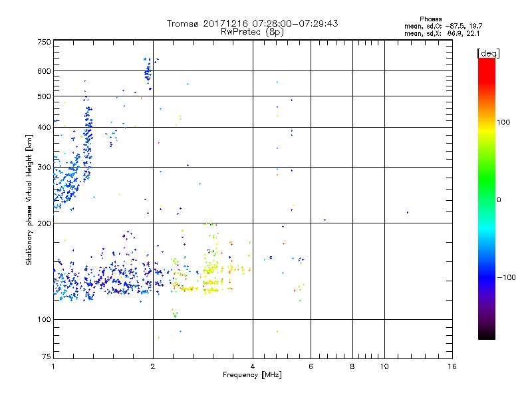Click the colorbar tick label '-100'
Image resolution: width=532 pixels, height=399 pixels.
[506, 277]
